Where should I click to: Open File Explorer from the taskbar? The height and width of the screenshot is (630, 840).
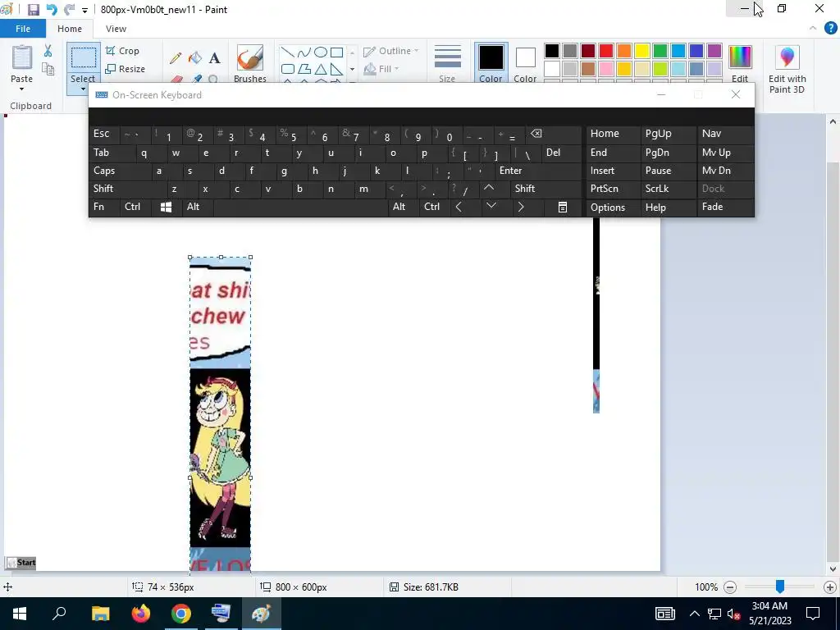tap(100, 614)
